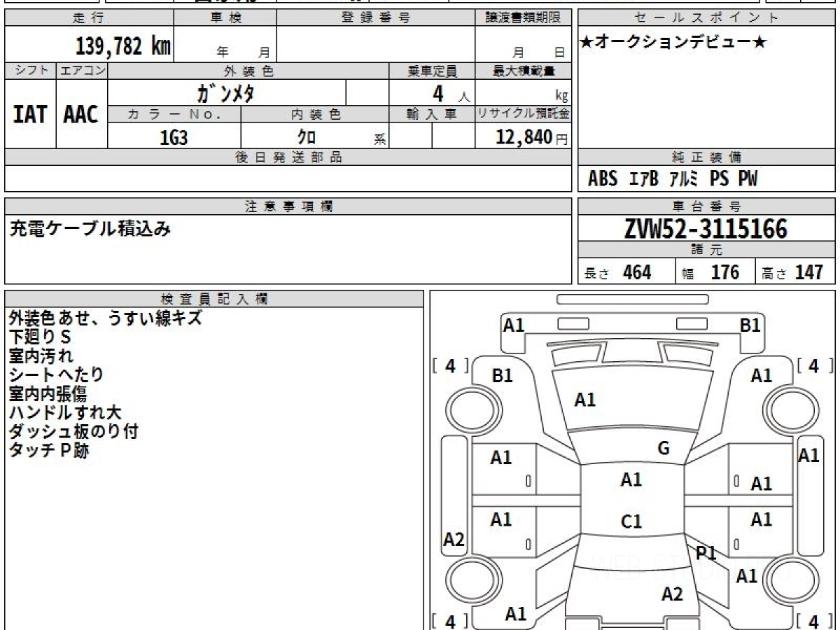840x630 pixels.
Task: Click the PW equipment entry
Action: 748,179
